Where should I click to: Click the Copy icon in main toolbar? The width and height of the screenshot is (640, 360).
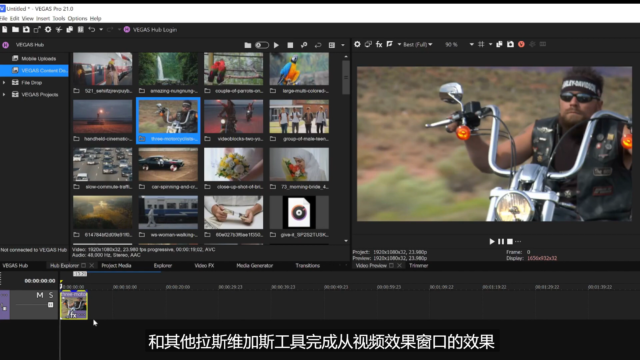70,29
